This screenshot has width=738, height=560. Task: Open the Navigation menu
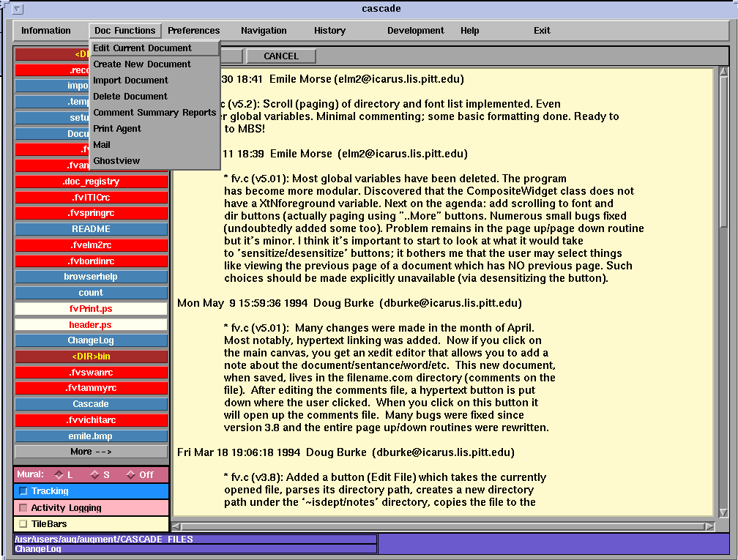click(x=264, y=31)
